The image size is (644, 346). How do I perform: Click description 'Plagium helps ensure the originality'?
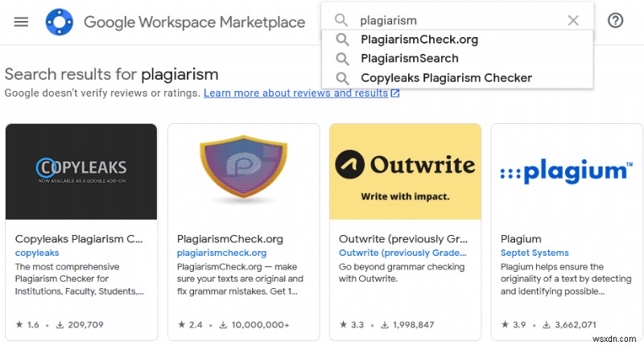click(x=566, y=279)
